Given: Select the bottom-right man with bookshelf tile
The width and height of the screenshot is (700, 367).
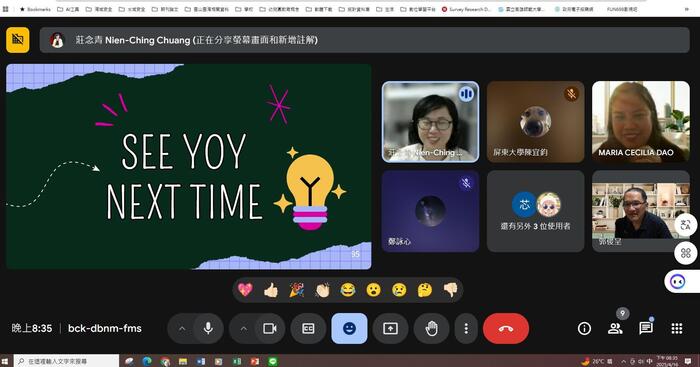Looking at the screenshot, I should point(641,211).
